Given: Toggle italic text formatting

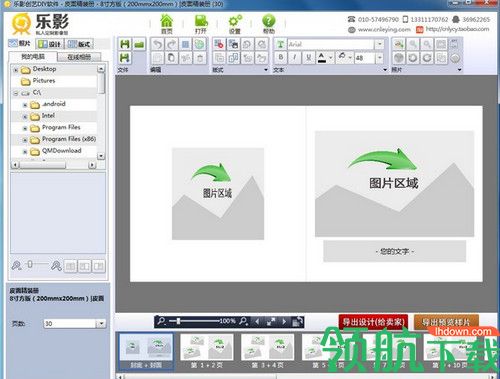Looking at the screenshot, I should coord(294,58).
